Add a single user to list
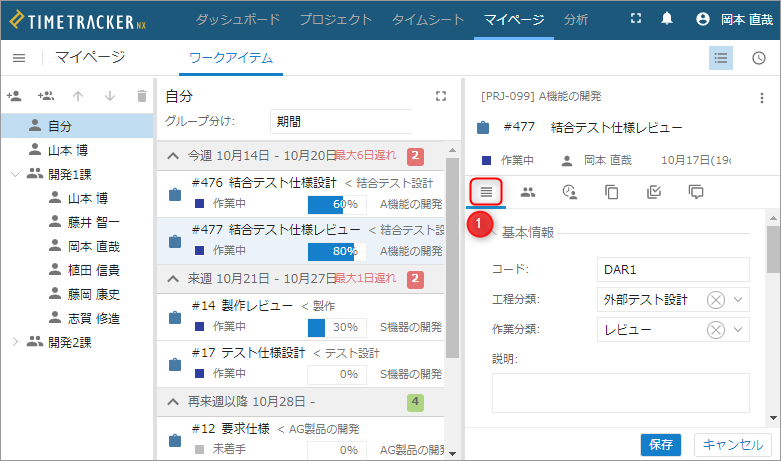Image resolution: width=781 pixels, height=461 pixels. pyautogui.click(x=14, y=96)
